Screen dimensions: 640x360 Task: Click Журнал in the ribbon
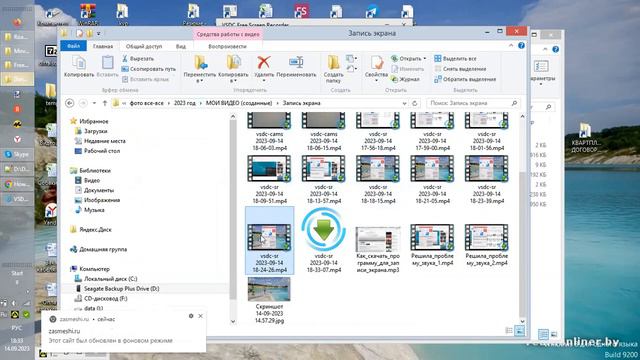(405, 79)
